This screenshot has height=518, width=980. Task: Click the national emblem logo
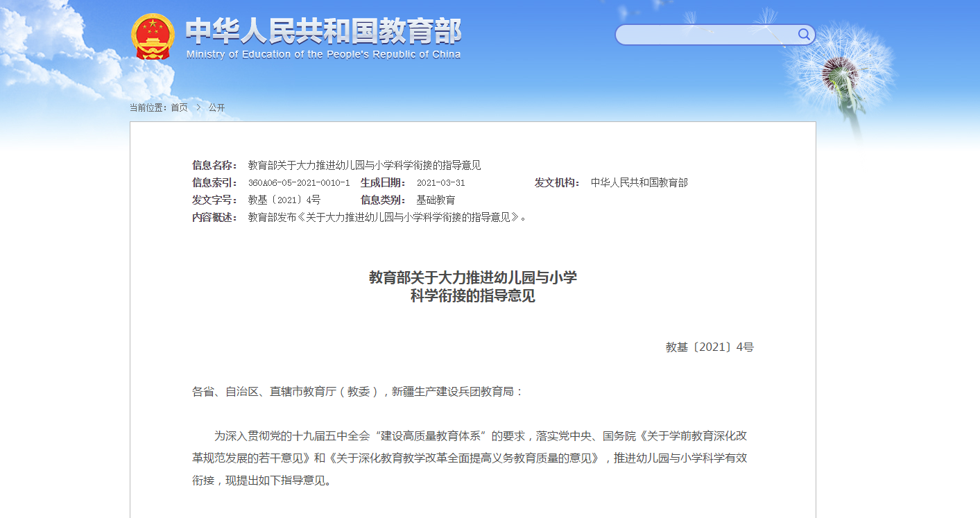click(x=153, y=36)
